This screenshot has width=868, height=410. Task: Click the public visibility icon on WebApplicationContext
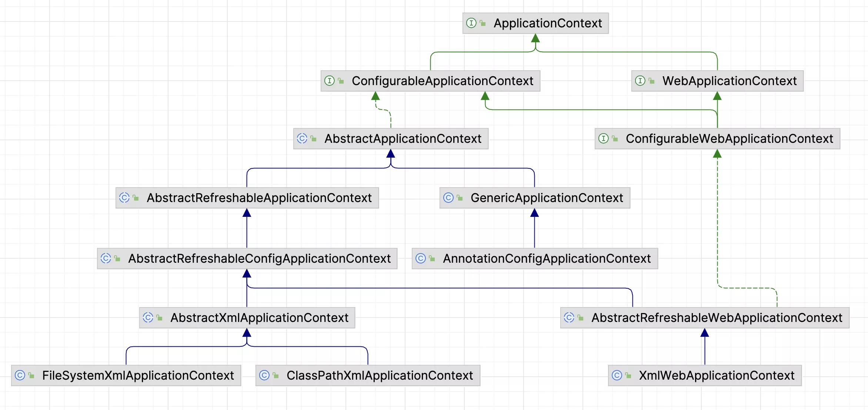coord(651,81)
